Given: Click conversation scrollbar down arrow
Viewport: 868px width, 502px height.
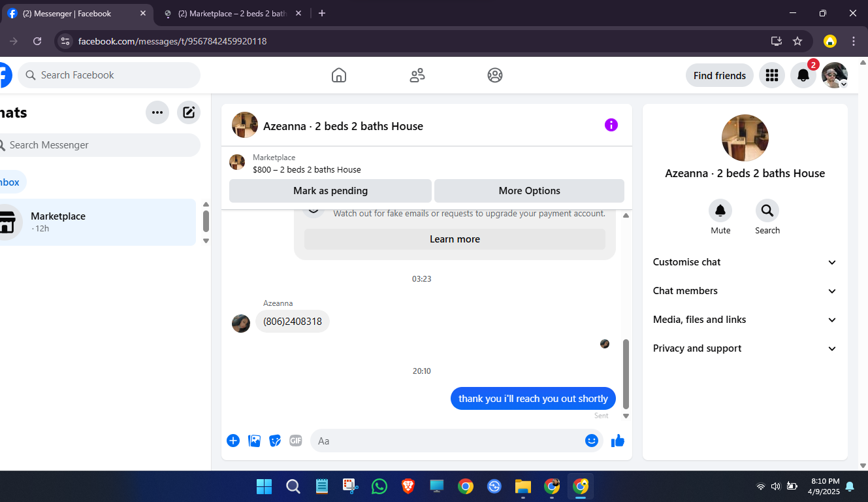Looking at the screenshot, I should tap(626, 416).
